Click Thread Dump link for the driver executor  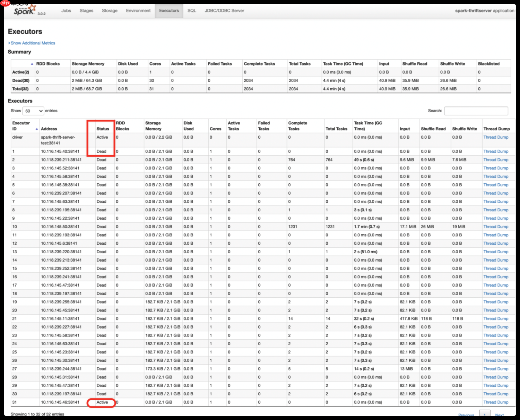click(496, 137)
